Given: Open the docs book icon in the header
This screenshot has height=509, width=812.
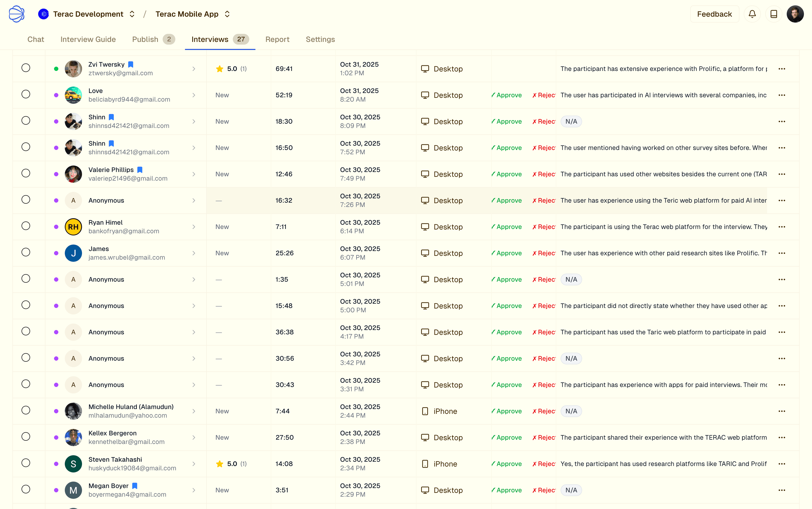Looking at the screenshot, I should (x=774, y=14).
